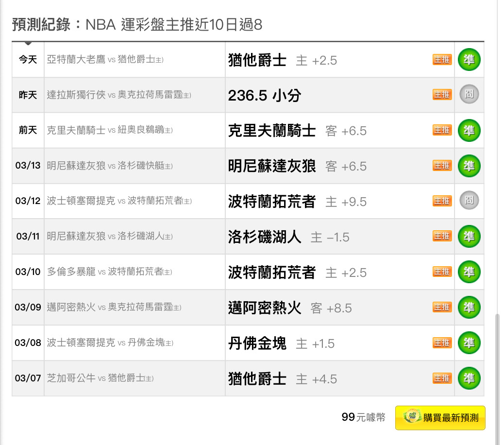Click green 準 icon in 03/07 row
The width and height of the screenshot is (504, 445).
coord(469,378)
